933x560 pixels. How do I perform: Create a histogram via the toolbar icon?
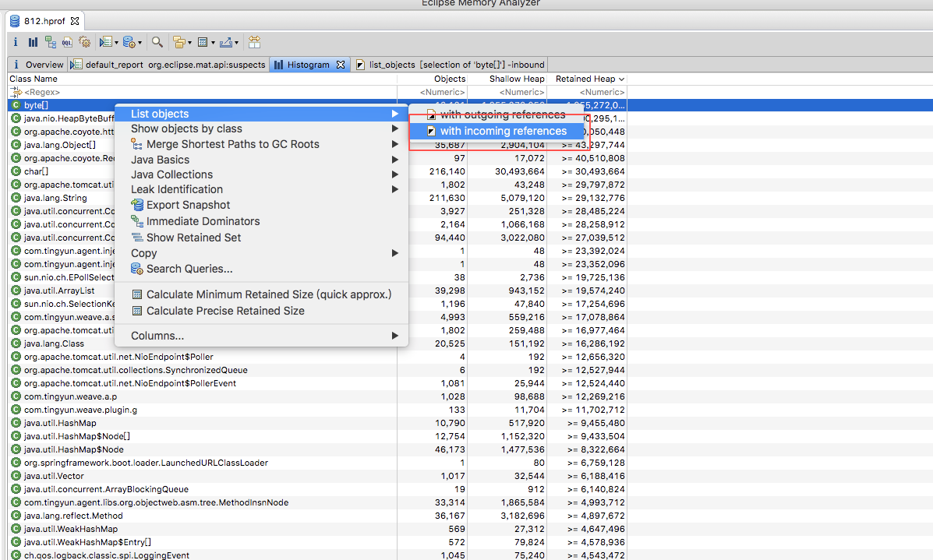point(32,42)
